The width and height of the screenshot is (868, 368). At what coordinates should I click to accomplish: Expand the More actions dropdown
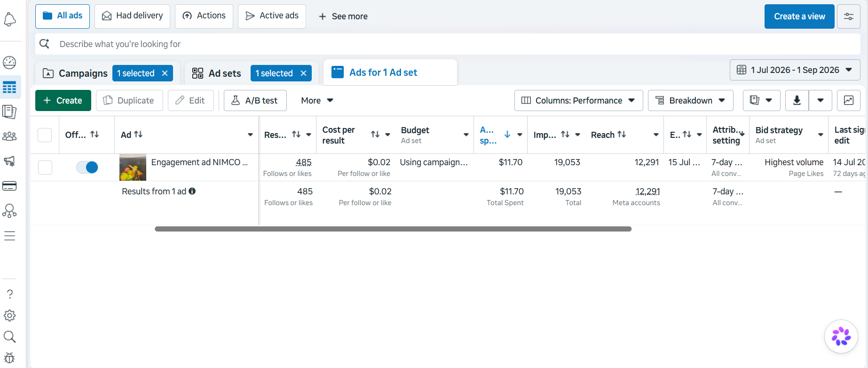317,100
